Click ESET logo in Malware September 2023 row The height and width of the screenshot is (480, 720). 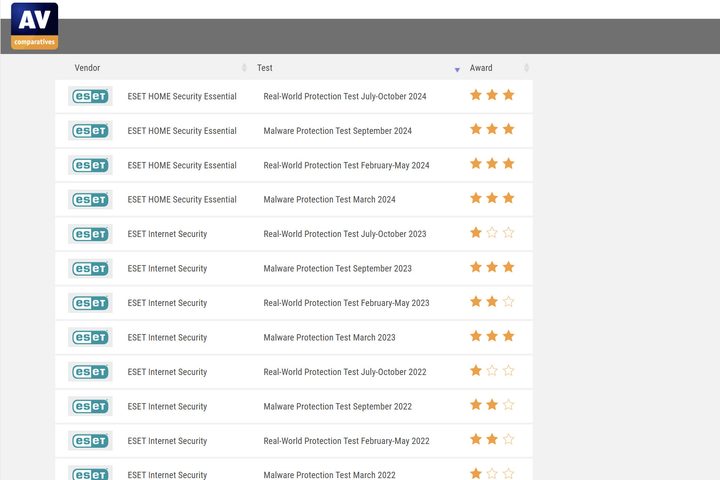tap(90, 268)
